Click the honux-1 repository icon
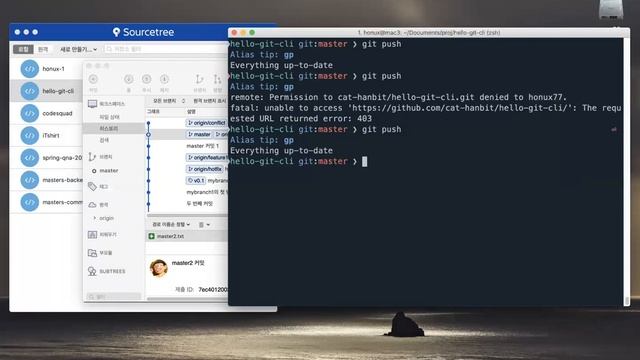Image resolution: width=640 pixels, height=360 pixels. coord(30,69)
